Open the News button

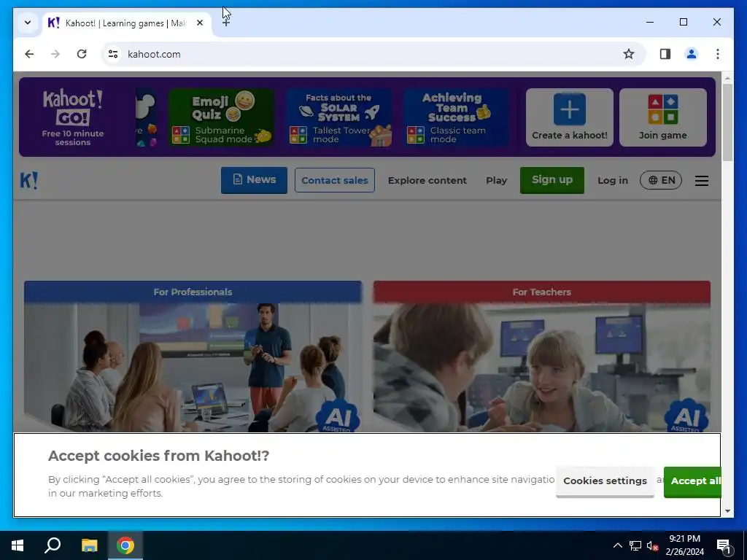[x=254, y=180]
